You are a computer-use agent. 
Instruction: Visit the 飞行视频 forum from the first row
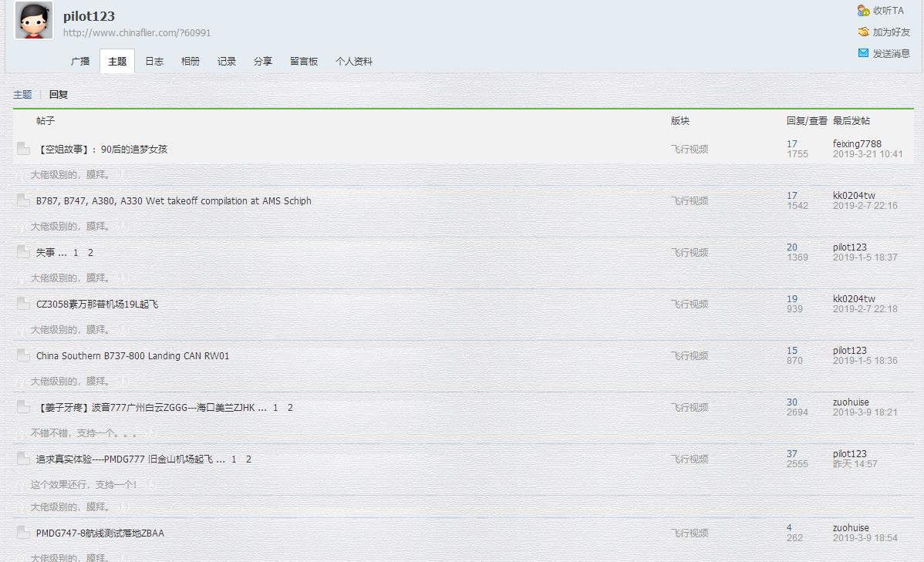pos(689,149)
